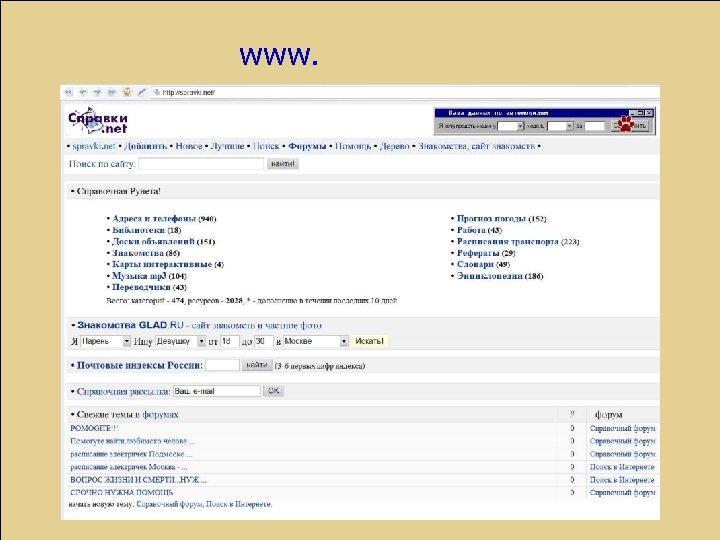720x540 pixels.
Task: Click the red paw print on banner
Action: pos(625,124)
